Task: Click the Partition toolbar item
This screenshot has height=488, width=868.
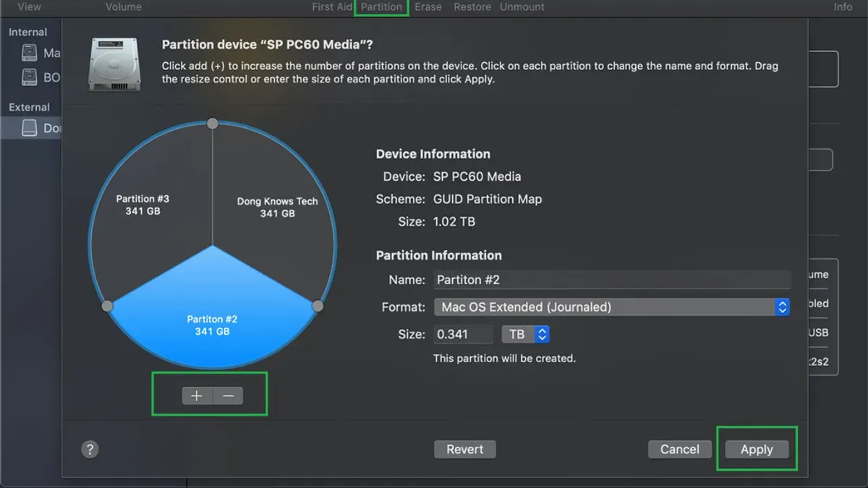Action: 381,7
